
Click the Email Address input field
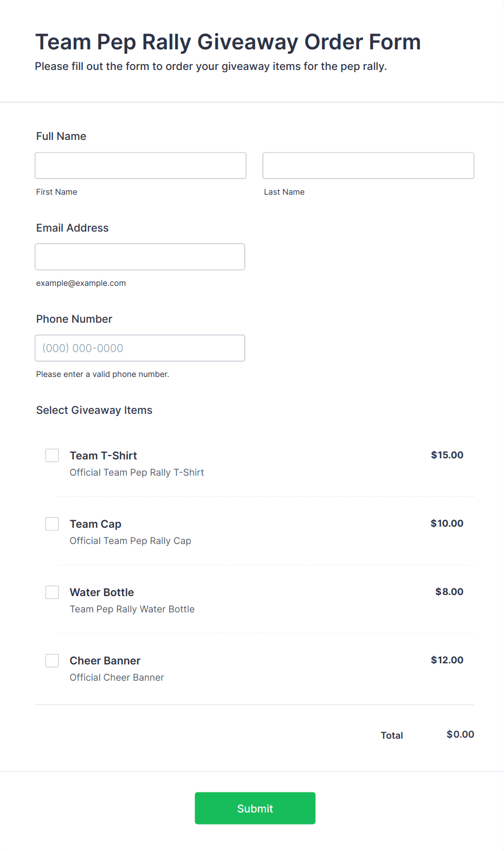click(140, 257)
